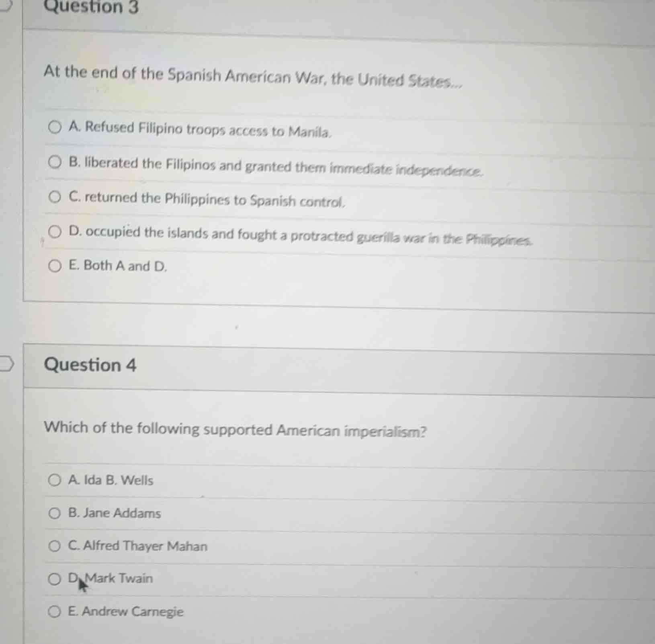Select answer A Ida B. Wells

(55, 480)
